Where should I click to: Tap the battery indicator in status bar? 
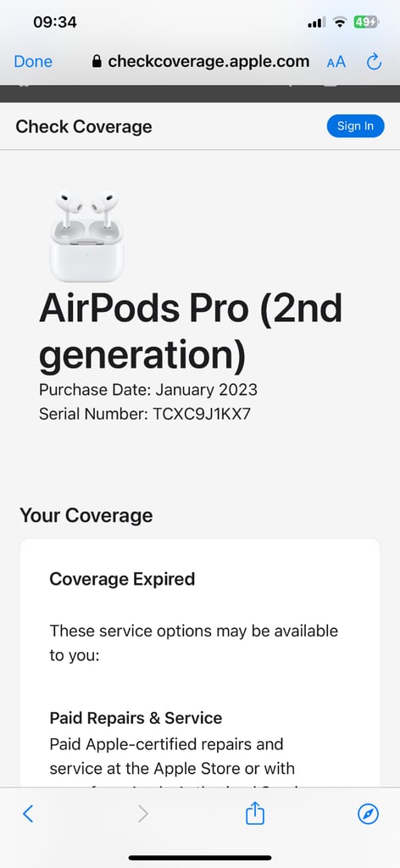tap(366, 23)
